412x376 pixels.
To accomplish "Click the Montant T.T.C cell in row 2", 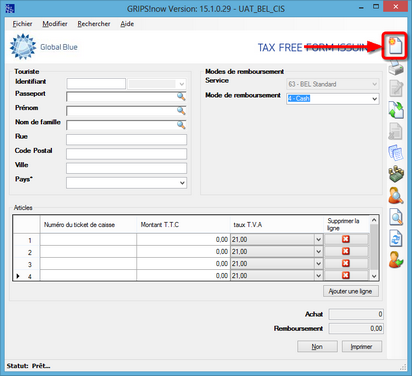I will click(183, 252).
